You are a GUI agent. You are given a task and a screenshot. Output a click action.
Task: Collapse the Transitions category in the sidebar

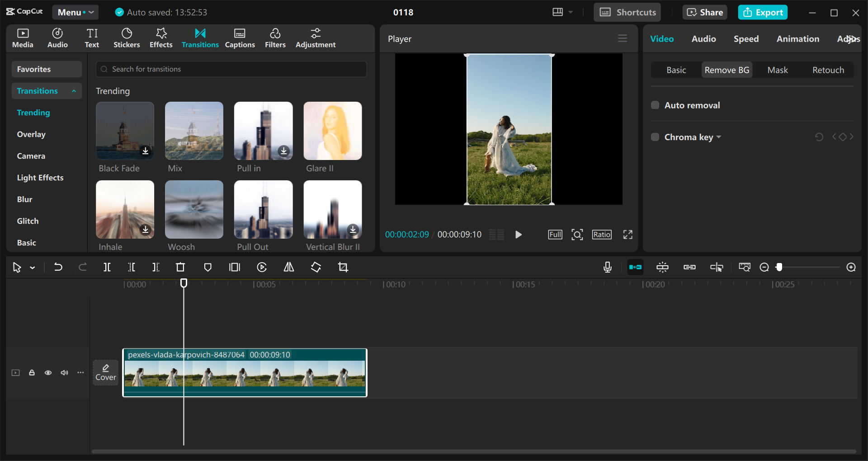coord(74,91)
